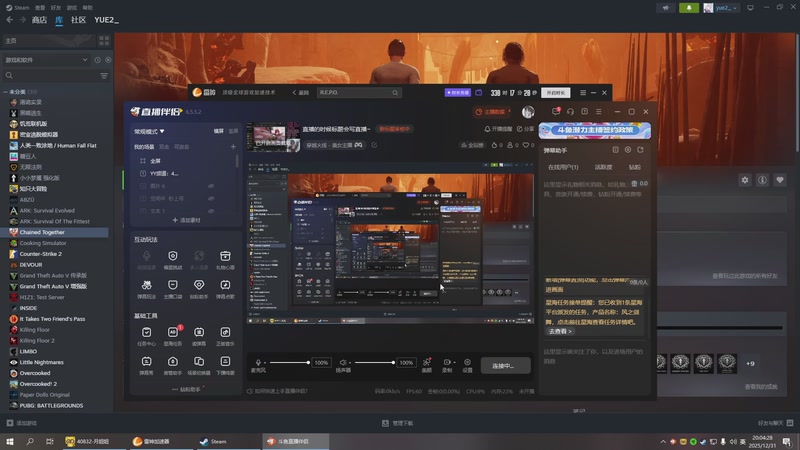Open the 录制 recording options dropdown arrow
This screenshot has width=800, height=450.
(x=455, y=363)
